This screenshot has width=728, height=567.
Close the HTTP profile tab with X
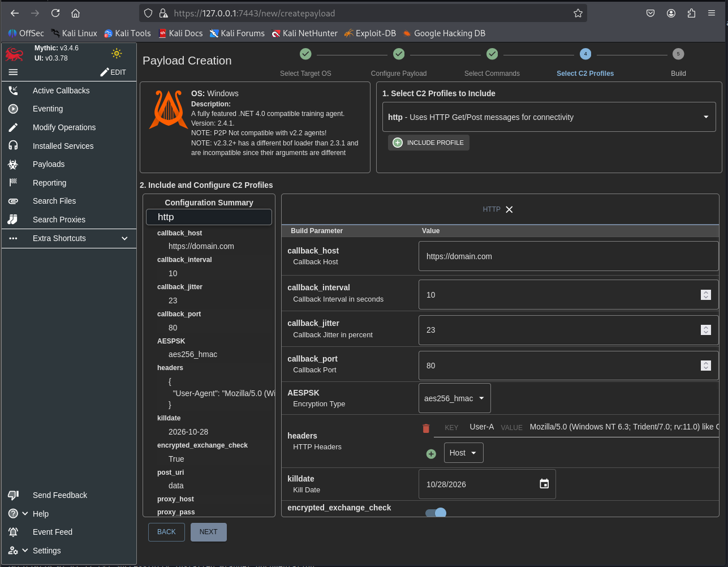pos(509,209)
